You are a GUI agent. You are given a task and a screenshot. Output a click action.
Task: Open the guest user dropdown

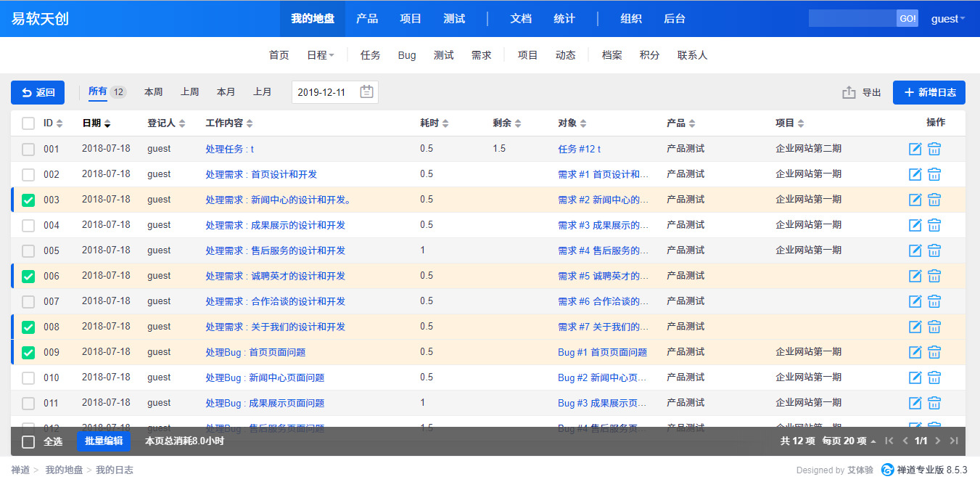coord(947,19)
